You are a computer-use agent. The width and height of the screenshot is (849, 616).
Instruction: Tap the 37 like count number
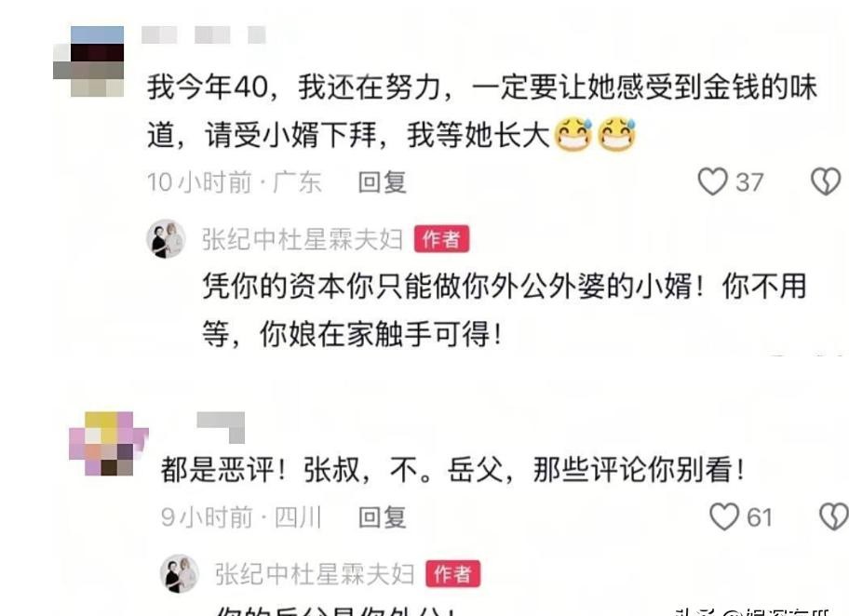pos(749,182)
